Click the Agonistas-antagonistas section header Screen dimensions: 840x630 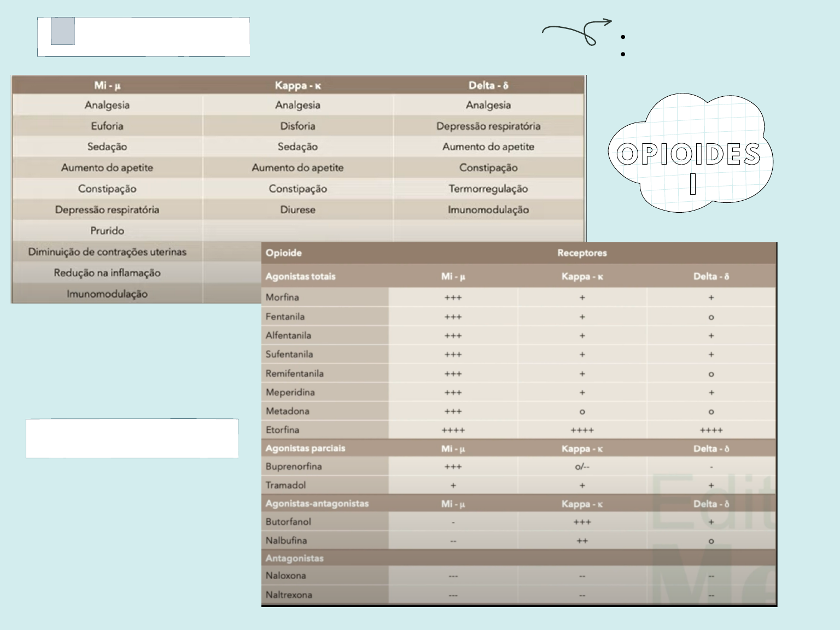click(317, 504)
